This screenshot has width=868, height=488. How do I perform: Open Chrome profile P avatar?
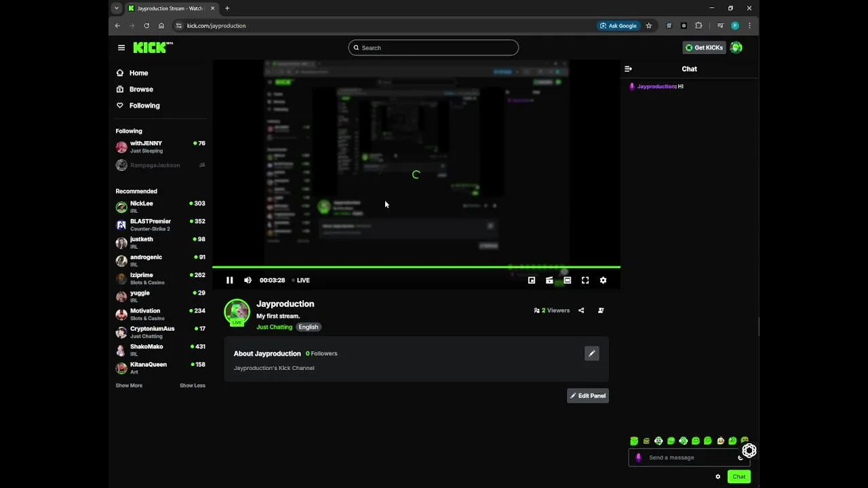click(735, 26)
